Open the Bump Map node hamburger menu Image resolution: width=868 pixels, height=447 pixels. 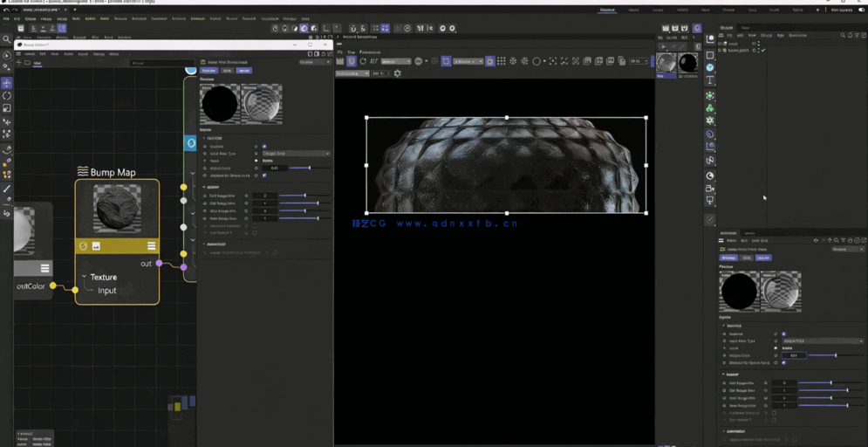tap(151, 246)
